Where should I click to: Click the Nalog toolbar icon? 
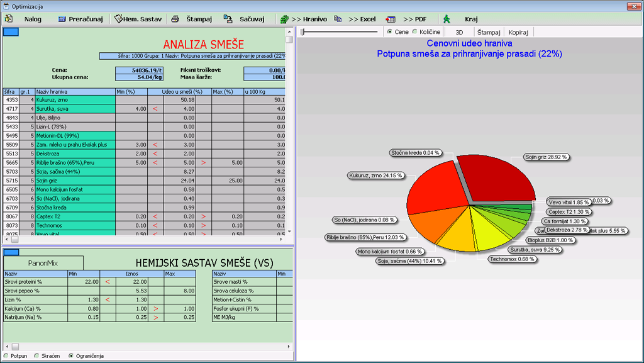coord(9,19)
